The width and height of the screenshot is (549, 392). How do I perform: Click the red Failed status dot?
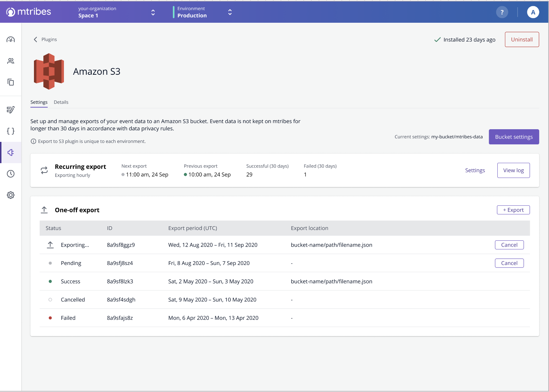pyautogui.click(x=50, y=318)
